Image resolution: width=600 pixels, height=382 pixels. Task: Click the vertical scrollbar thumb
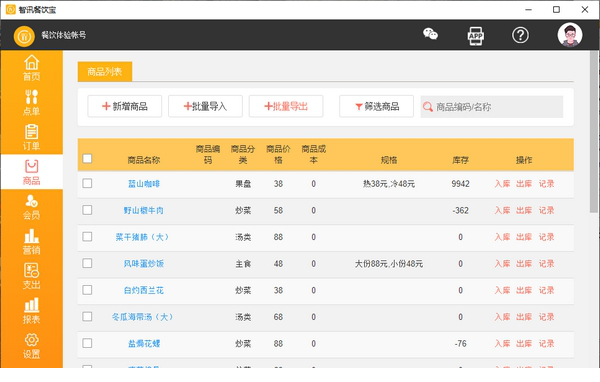593,131
